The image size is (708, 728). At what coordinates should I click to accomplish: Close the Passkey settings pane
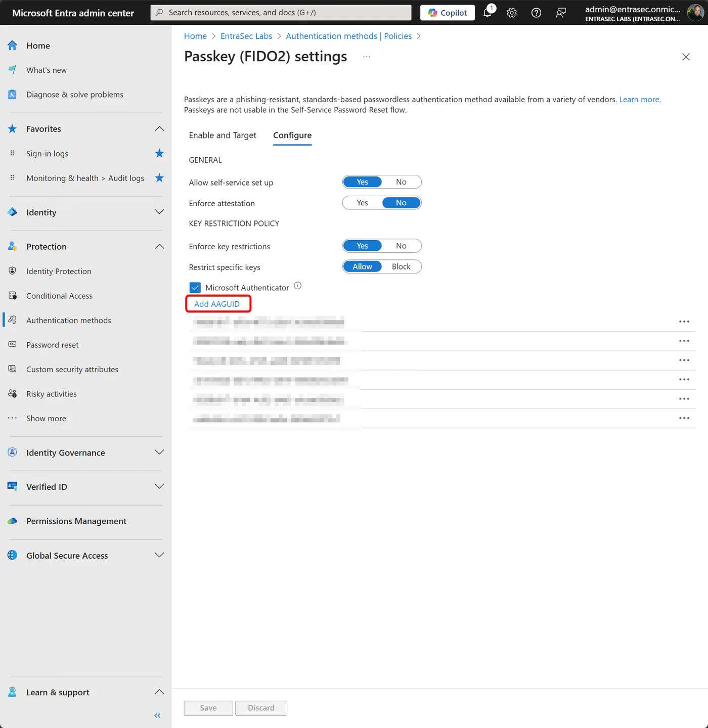coord(686,57)
